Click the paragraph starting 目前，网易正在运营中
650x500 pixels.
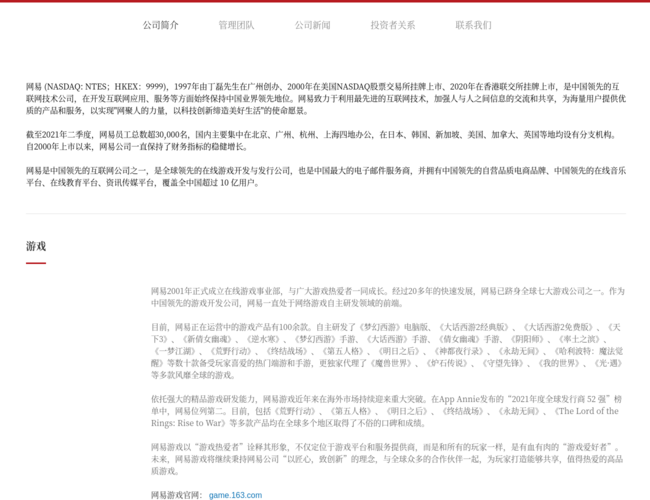tap(387, 351)
